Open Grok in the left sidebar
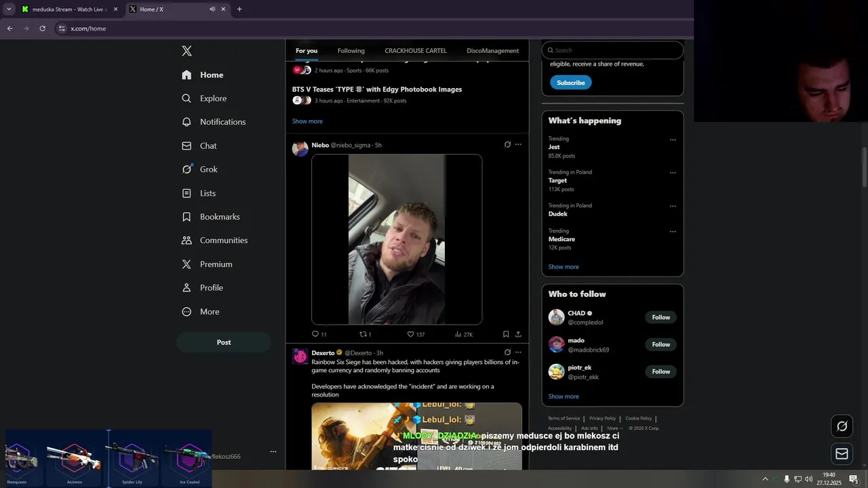This screenshot has width=868, height=488. (x=199, y=169)
